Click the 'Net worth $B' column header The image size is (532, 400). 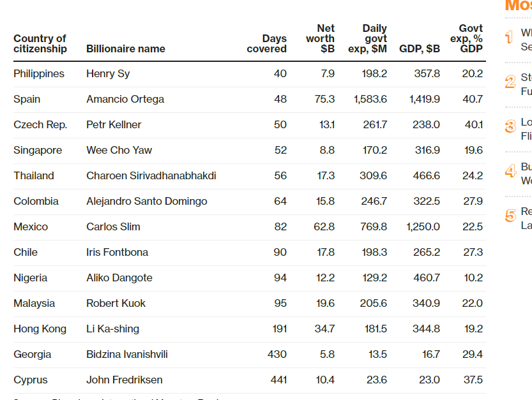(320, 38)
